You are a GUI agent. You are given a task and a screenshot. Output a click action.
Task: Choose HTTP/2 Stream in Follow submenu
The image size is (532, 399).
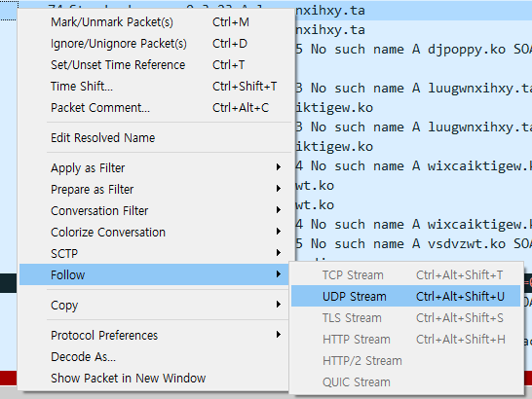[x=405, y=360]
